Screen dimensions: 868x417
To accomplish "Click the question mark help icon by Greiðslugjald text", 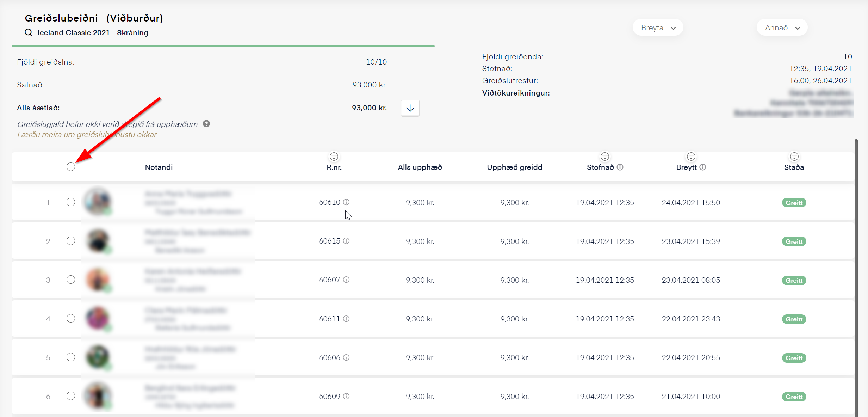I will click(206, 124).
